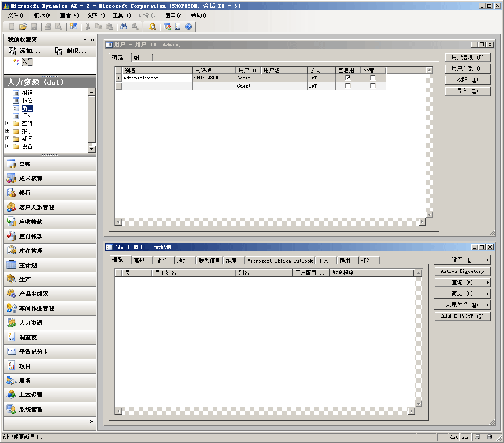Click the open folder icon in toolbar
Image resolution: width=504 pixels, height=443 pixels.
pyautogui.click(x=23, y=27)
